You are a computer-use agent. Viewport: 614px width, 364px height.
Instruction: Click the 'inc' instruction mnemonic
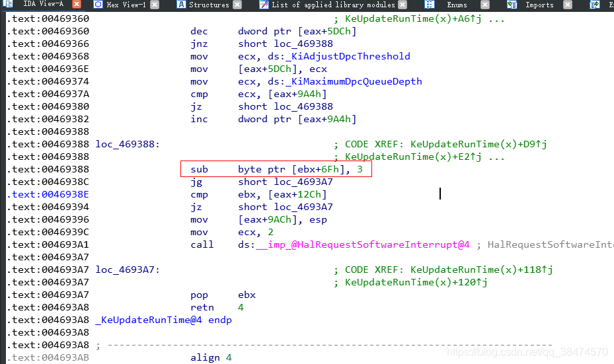coord(199,119)
